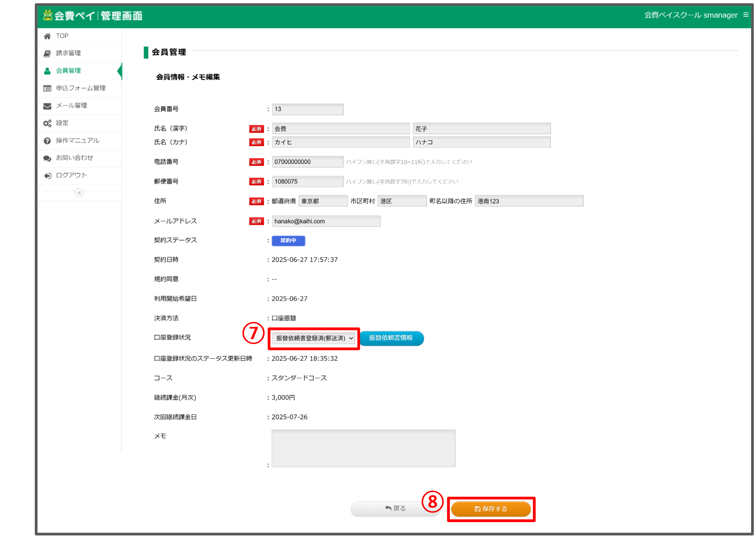
Task: Click the 申込フォーム管理 form icon
Action: (x=47, y=89)
